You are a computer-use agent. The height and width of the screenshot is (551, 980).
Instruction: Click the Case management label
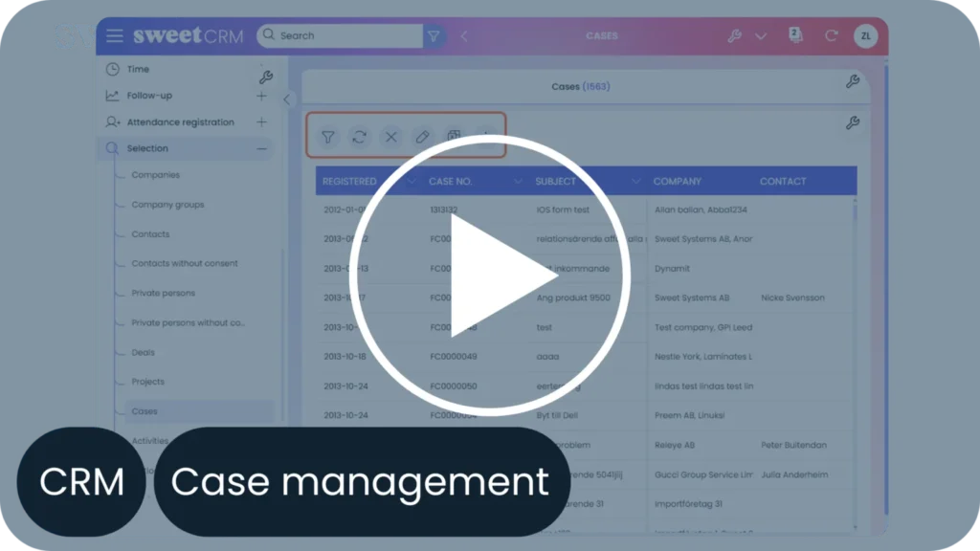(361, 482)
